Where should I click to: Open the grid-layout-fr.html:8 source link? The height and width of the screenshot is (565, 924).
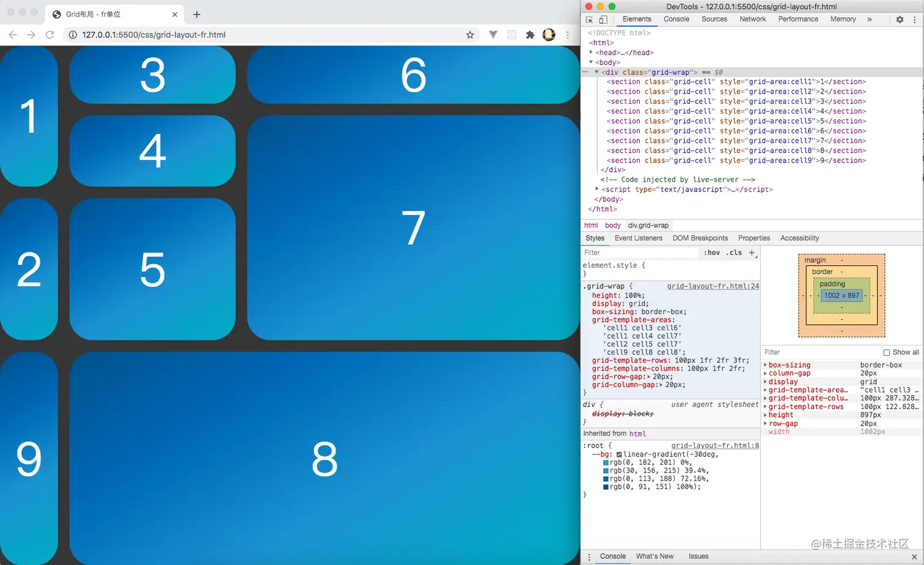pyautogui.click(x=715, y=446)
